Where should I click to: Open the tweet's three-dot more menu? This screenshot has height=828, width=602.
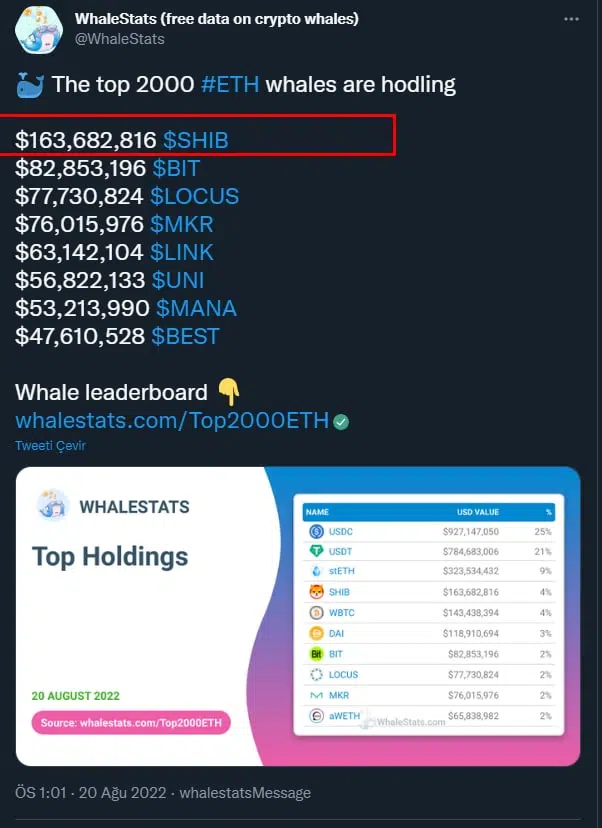coord(571,19)
